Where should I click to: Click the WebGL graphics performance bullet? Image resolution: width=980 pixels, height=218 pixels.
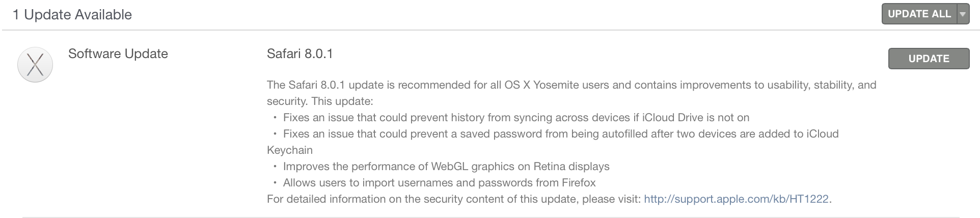pos(446,167)
